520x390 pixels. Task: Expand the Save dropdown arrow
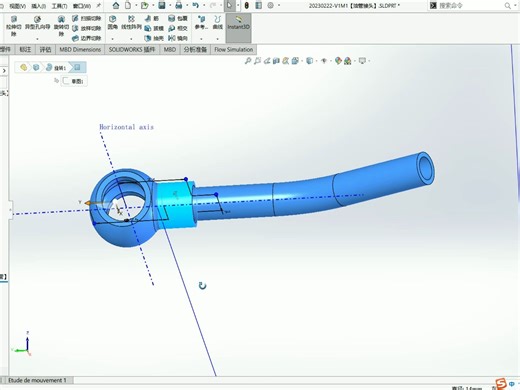click(x=170, y=5)
